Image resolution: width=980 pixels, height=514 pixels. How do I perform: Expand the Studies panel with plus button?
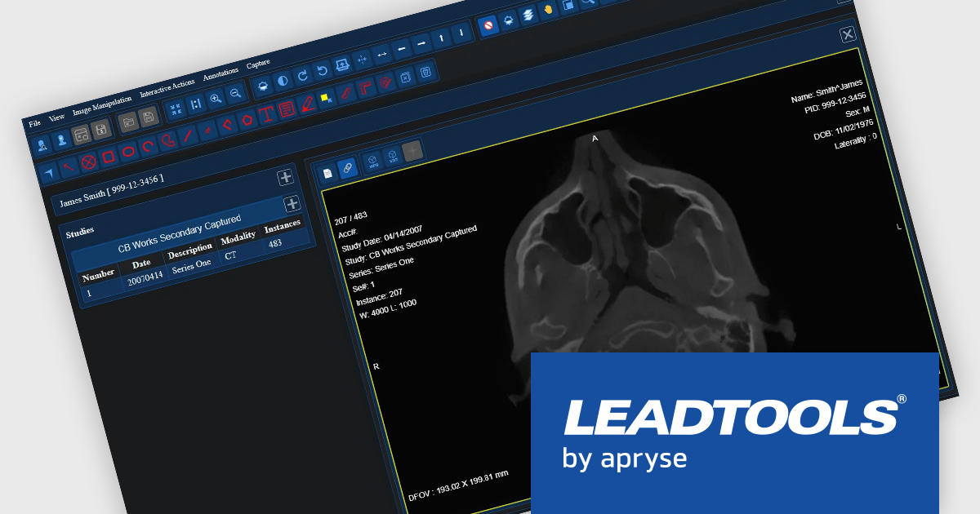pos(292,203)
